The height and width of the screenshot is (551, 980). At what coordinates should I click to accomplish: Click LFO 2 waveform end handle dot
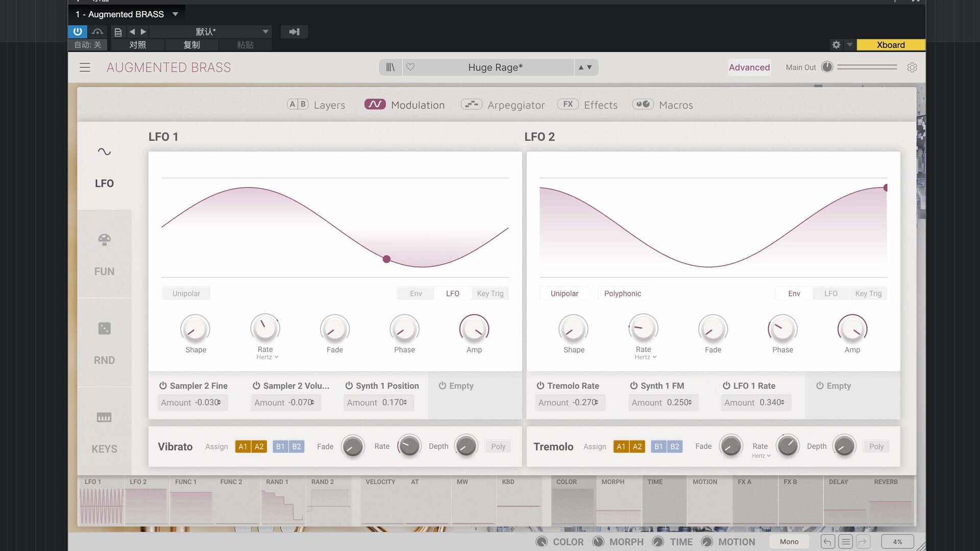point(886,188)
